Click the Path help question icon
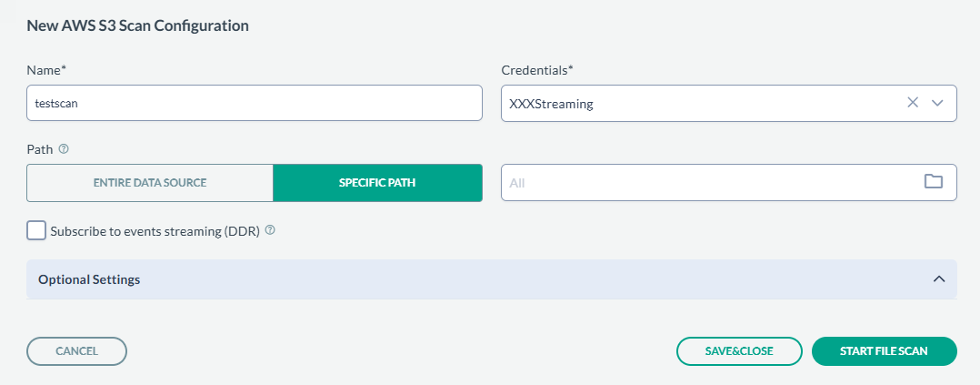This screenshot has height=385, width=980. [x=64, y=148]
